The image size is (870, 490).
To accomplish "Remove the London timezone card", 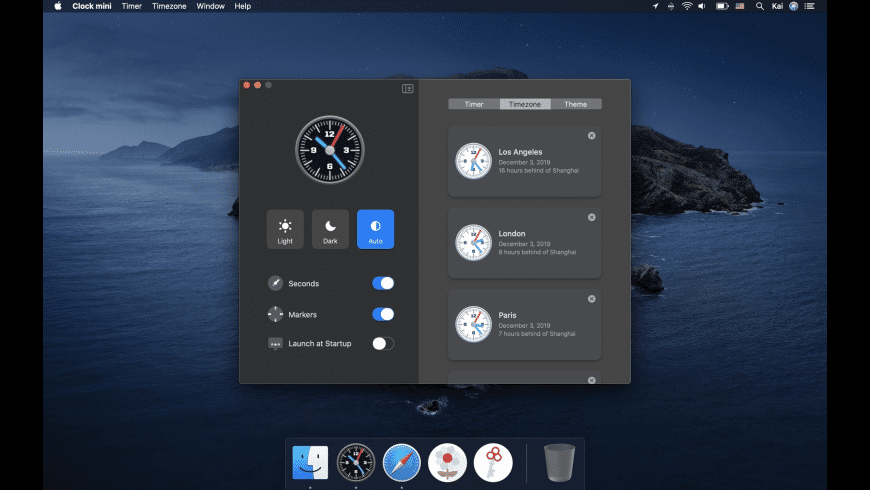I will coord(591,217).
